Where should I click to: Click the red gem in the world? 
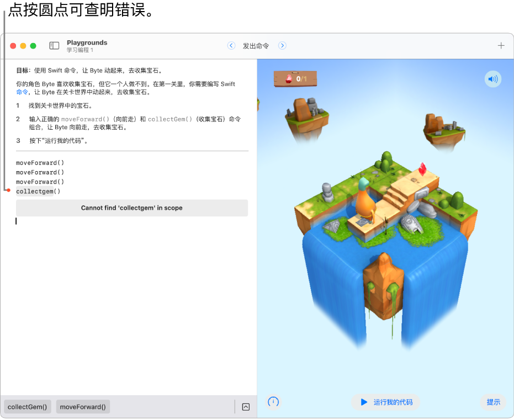point(422,168)
